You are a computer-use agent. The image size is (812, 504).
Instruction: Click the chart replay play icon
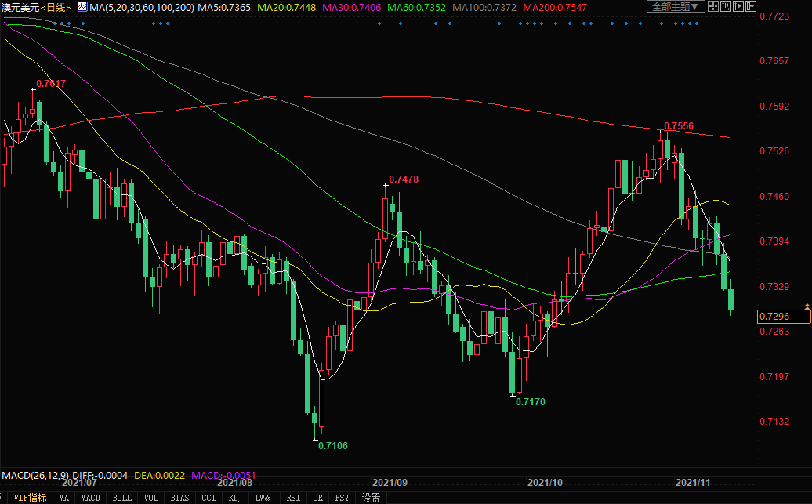click(738, 6)
